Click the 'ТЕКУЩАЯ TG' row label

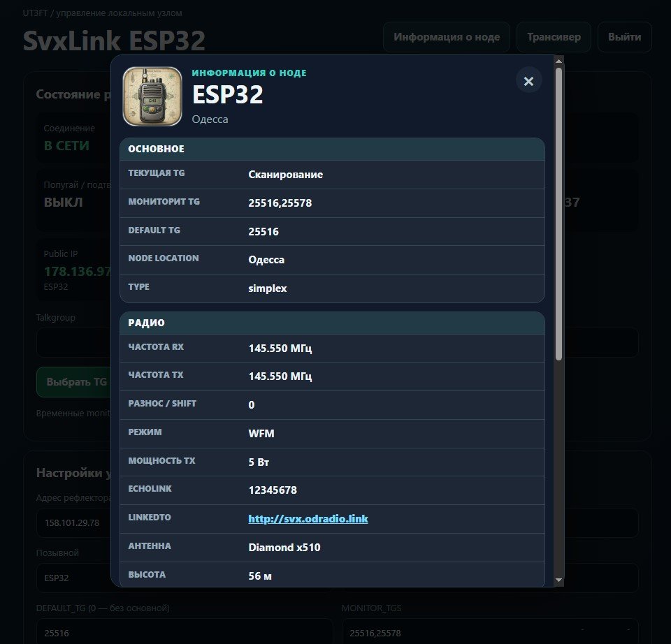(156, 173)
